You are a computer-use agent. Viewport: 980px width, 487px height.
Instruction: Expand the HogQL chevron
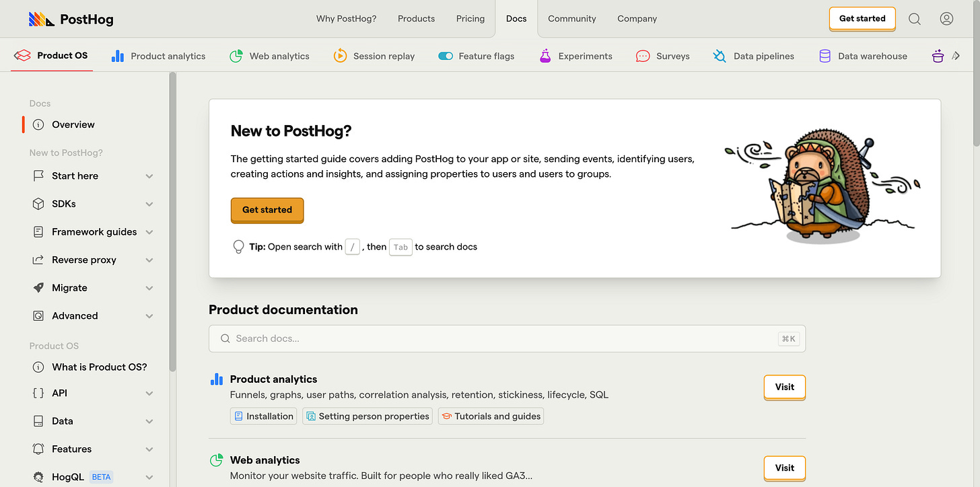coord(149,478)
